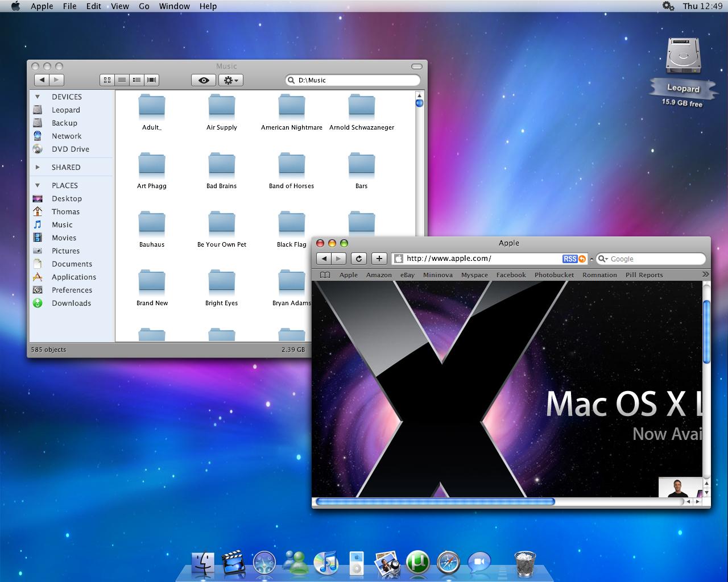Launch iPhoto from the dock
Screen dimensions: 728x582
387,563
